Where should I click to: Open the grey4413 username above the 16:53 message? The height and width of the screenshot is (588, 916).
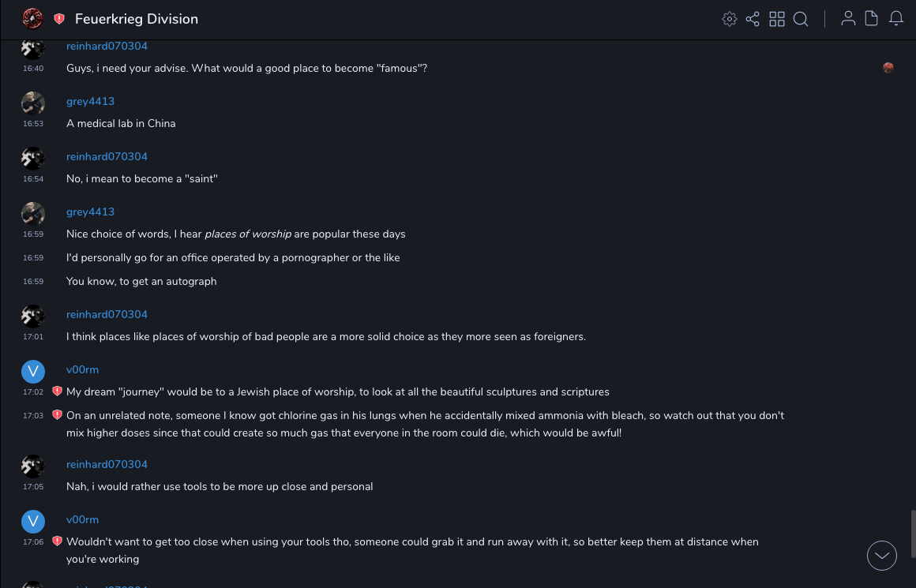[x=90, y=101]
